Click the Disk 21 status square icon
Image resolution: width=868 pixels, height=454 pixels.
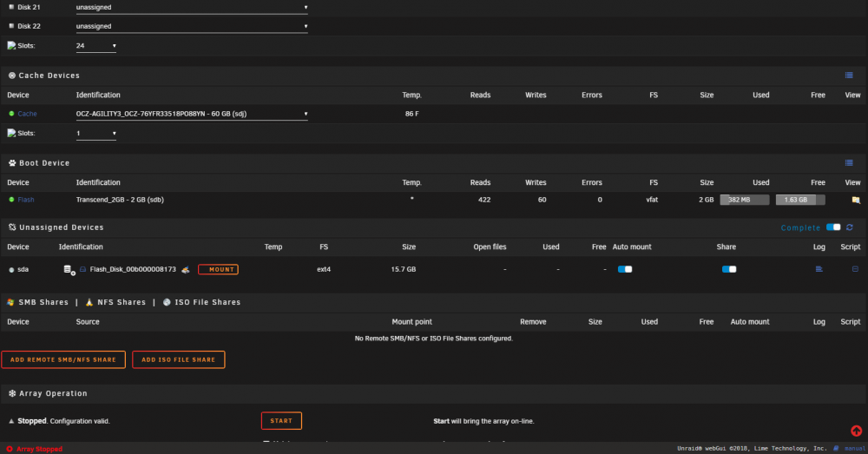click(11, 7)
